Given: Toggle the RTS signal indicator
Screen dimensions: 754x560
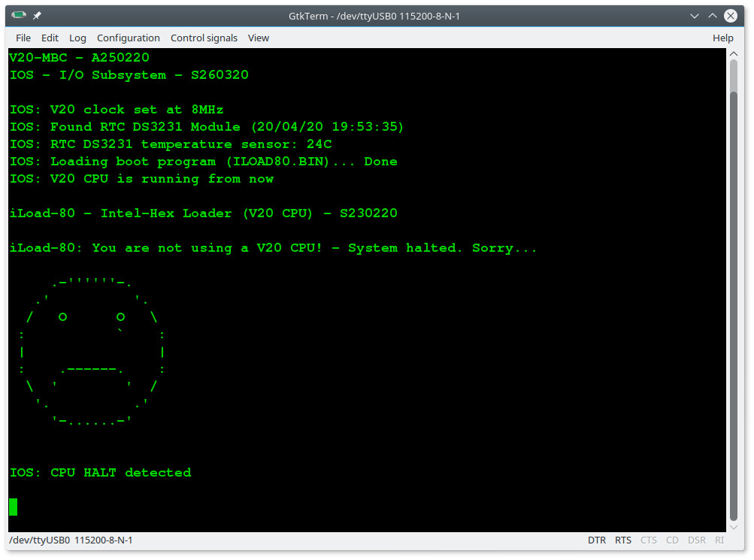Looking at the screenshot, I should pyautogui.click(x=622, y=540).
